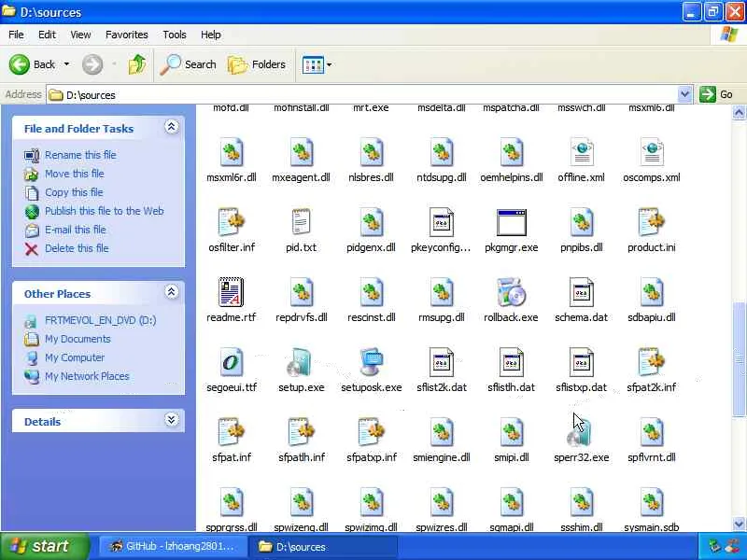
Task: Click Move this file link
Action: tap(75, 174)
